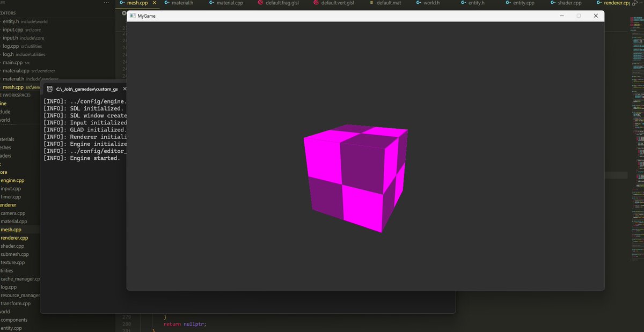
Task: Expand the materials folder
Action: (6, 139)
